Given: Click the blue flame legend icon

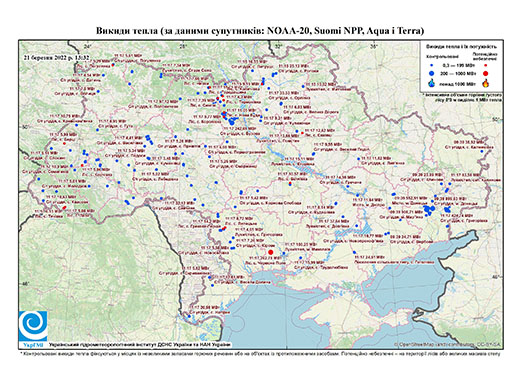Looking at the screenshot, I should click(432, 83).
